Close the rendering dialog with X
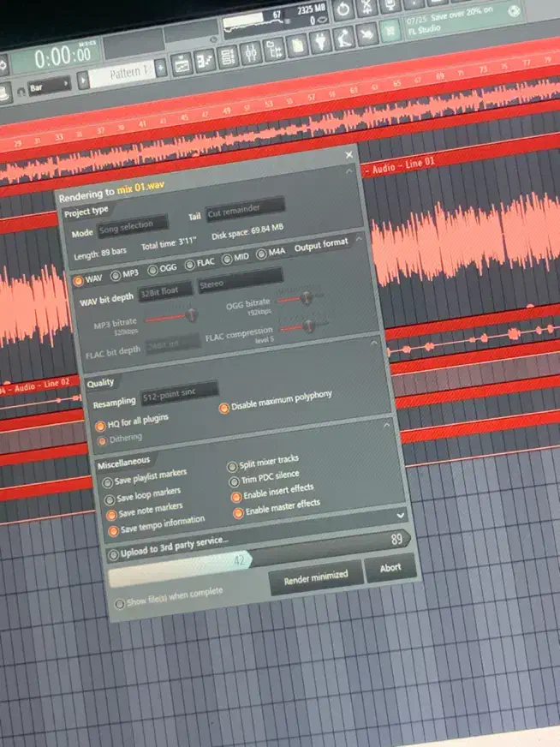The width and height of the screenshot is (560, 747). pos(349,155)
